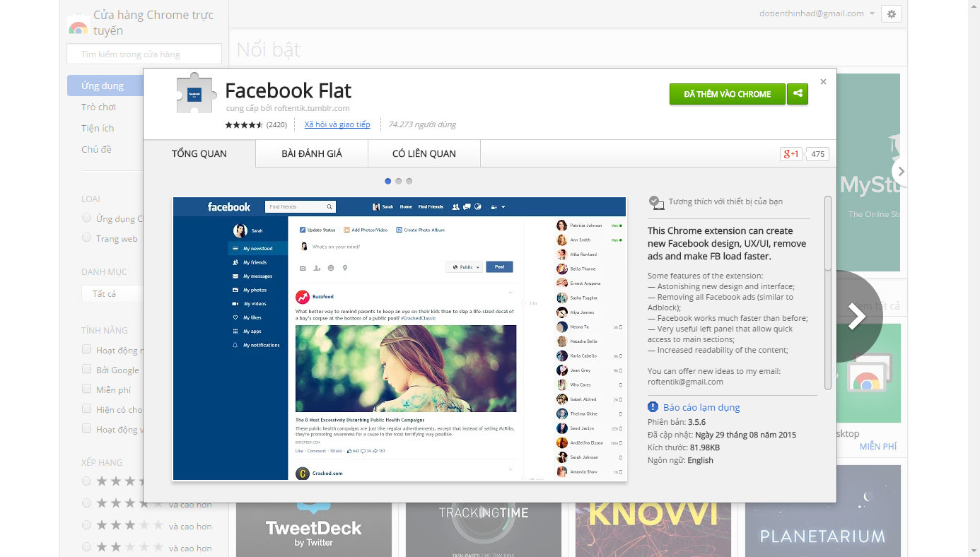Select the third screenshot carousel dot
This screenshot has width=980, height=557.
pos(409,181)
